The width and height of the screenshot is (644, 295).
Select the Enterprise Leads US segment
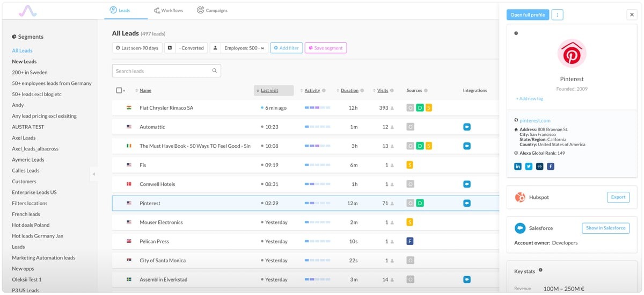coord(34,192)
